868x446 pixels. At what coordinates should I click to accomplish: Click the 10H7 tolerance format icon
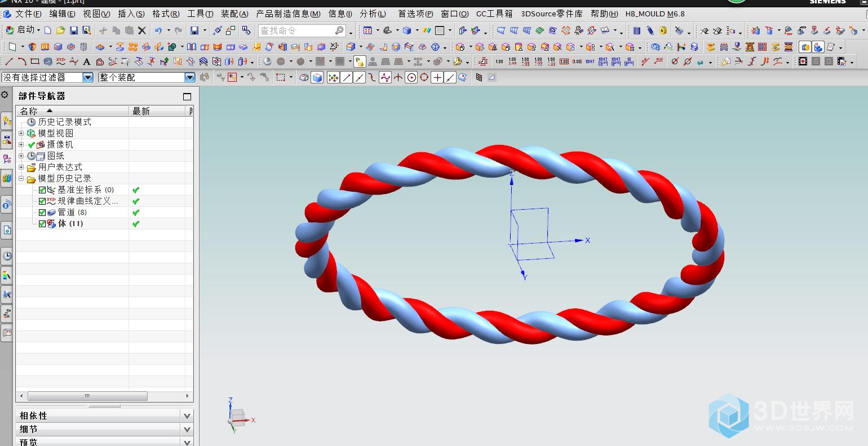point(590,61)
